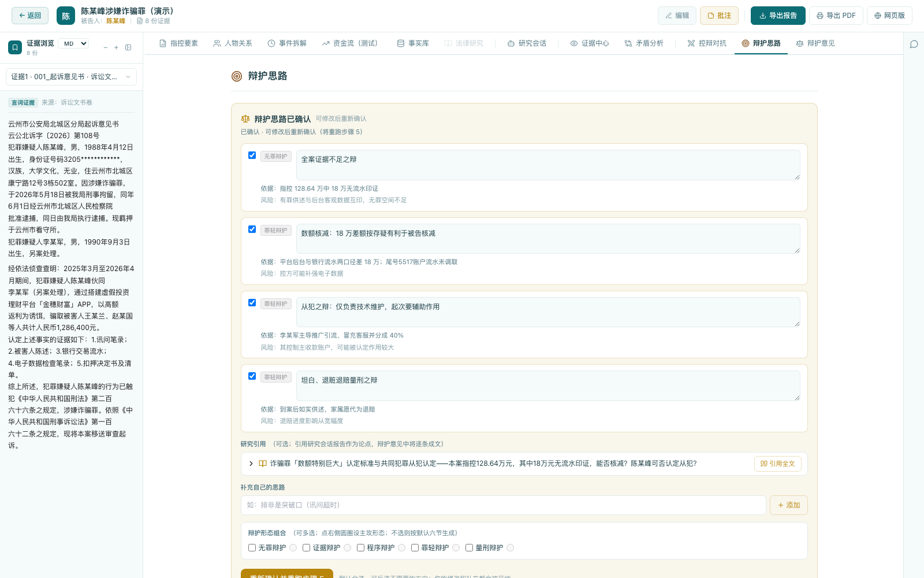This screenshot has width=924, height=578.
Task: Uncheck the 坦白、退赃退赔量刑之辩 checkbox
Action: point(252,376)
